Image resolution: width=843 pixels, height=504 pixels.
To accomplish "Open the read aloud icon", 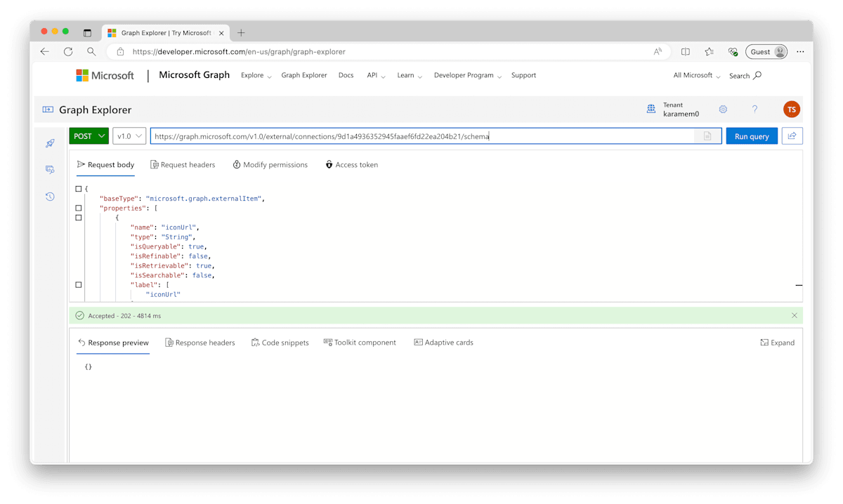I will [x=658, y=51].
